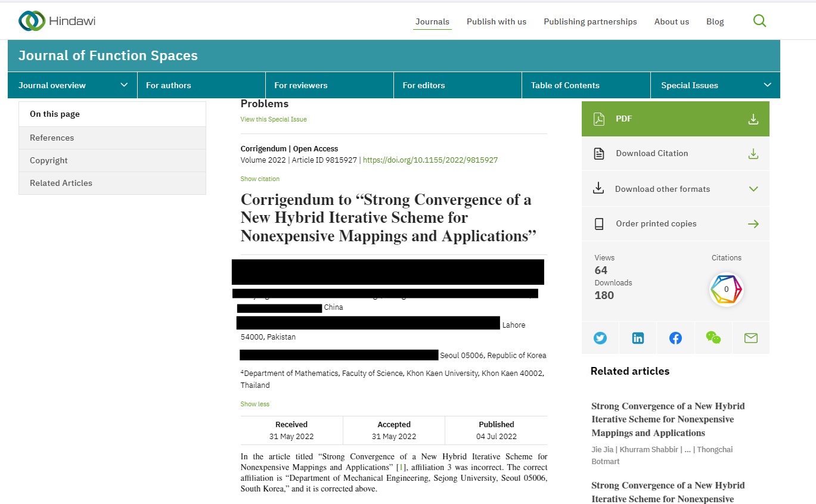Open Order printed copies link

(x=675, y=224)
